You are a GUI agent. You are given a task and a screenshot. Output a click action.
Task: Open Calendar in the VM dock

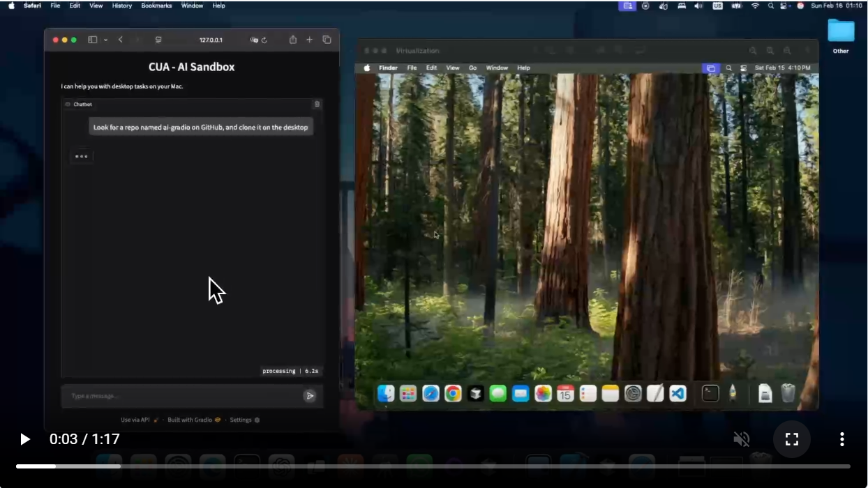tap(565, 393)
